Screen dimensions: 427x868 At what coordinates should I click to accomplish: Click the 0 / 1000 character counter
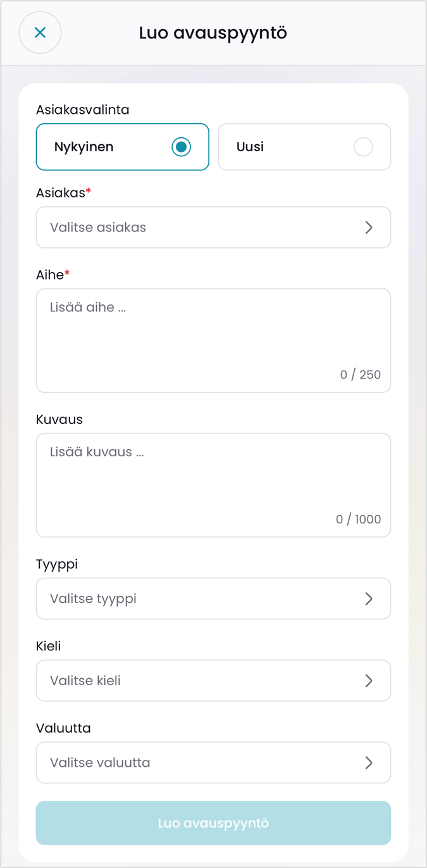359,519
